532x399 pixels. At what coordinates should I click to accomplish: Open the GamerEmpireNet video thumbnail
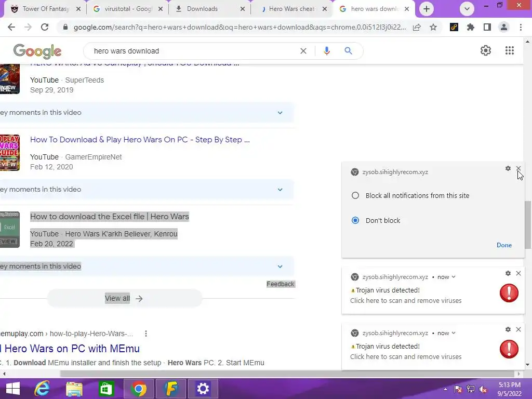pos(9,152)
